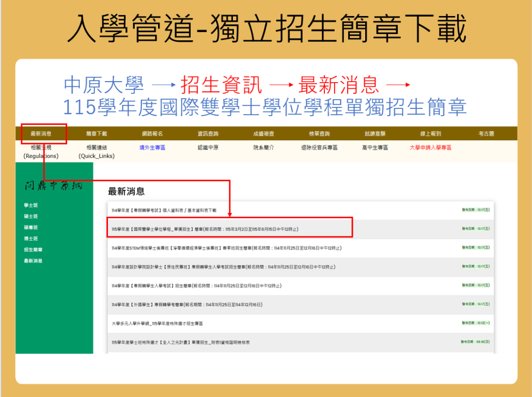Click the 114學年度【外國學生】寒假轉學考簡章 entry
The image size is (532, 397).
point(187,305)
